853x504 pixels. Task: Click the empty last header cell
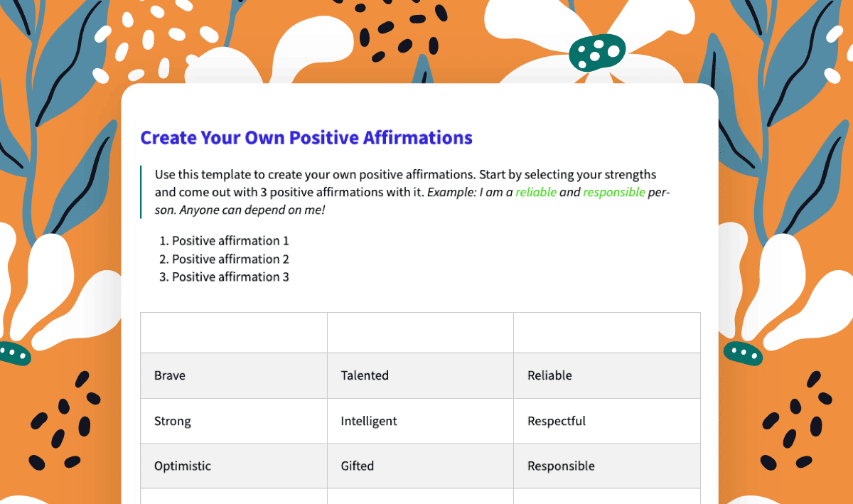coord(607,333)
